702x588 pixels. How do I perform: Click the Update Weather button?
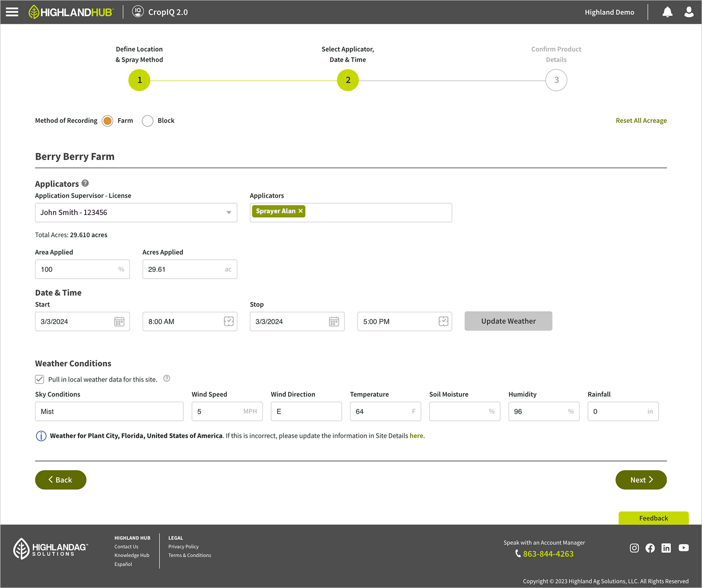(508, 321)
